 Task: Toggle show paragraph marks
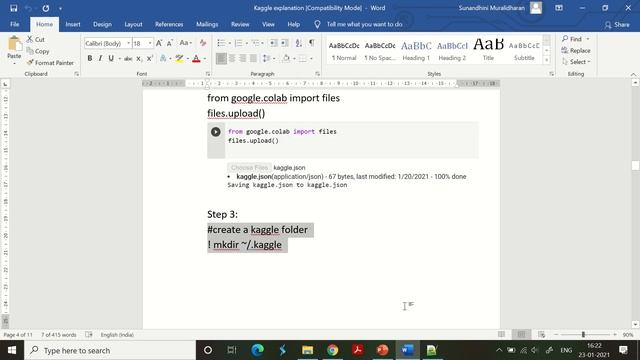coord(312,43)
